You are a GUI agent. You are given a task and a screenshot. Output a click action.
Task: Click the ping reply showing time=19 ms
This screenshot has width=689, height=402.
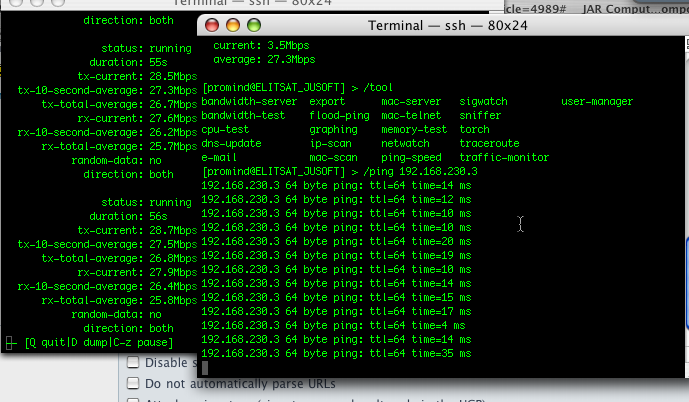336,256
